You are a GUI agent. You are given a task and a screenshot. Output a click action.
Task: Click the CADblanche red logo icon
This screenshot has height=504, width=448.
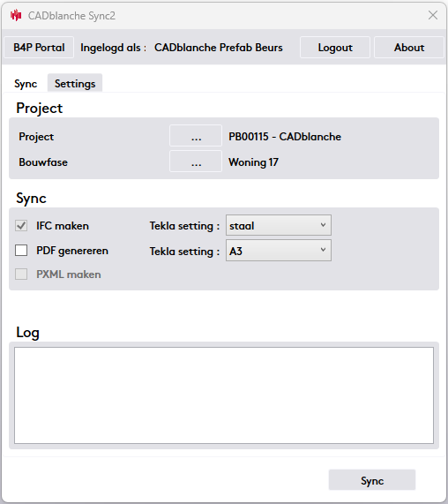point(16,15)
